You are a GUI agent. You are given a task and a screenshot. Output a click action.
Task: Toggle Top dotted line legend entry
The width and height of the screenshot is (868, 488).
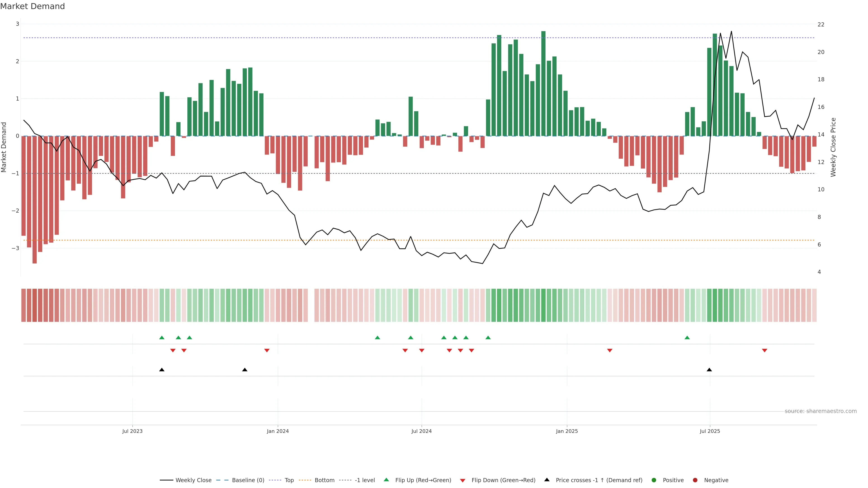[x=289, y=480]
